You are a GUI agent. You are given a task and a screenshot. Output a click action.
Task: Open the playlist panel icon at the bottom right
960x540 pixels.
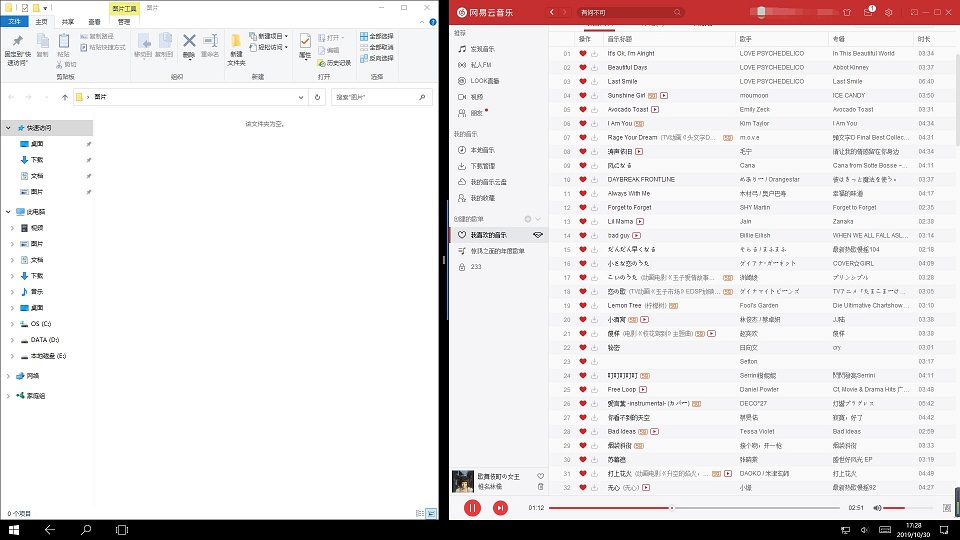(947, 508)
